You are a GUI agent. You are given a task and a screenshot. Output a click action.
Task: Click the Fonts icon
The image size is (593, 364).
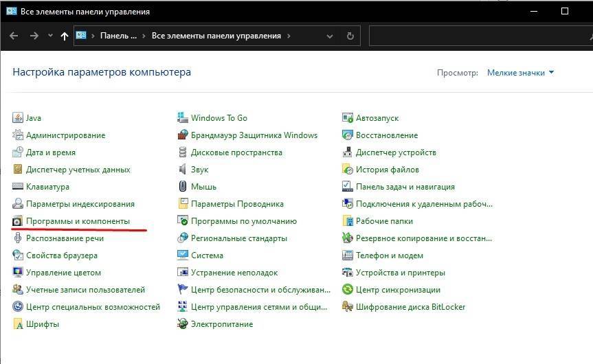tap(18, 324)
